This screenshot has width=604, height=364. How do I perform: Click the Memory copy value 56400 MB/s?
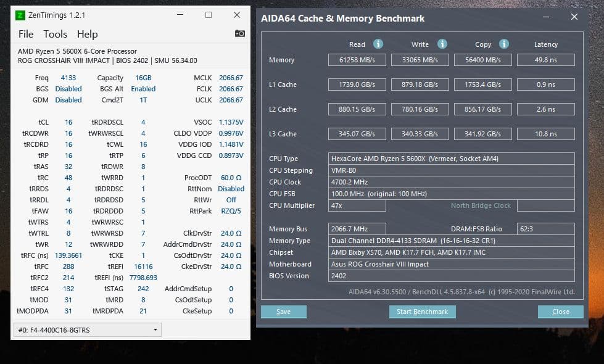click(483, 60)
